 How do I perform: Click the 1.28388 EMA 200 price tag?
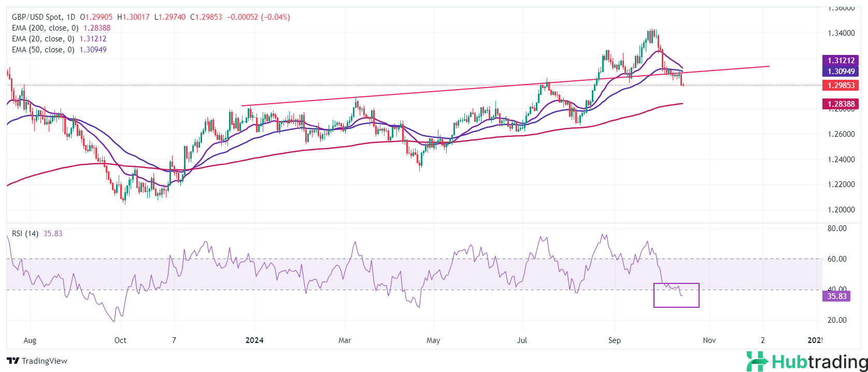coord(841,104)
